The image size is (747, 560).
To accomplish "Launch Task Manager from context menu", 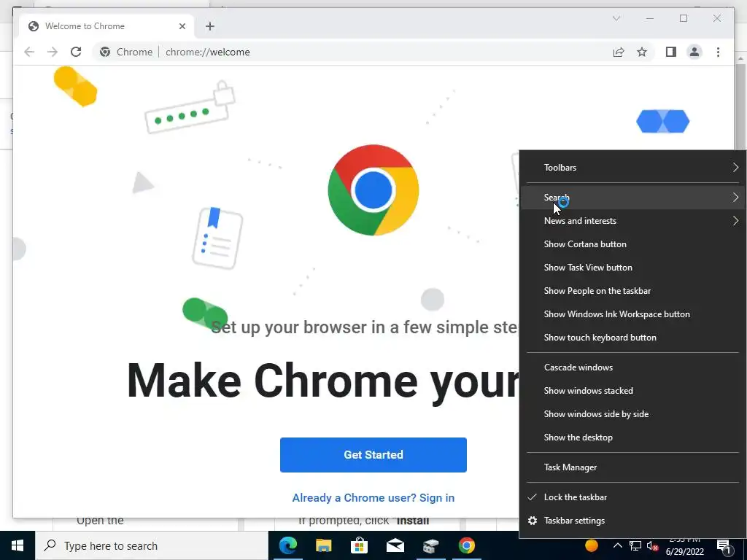I will click(x=632, y=467).
